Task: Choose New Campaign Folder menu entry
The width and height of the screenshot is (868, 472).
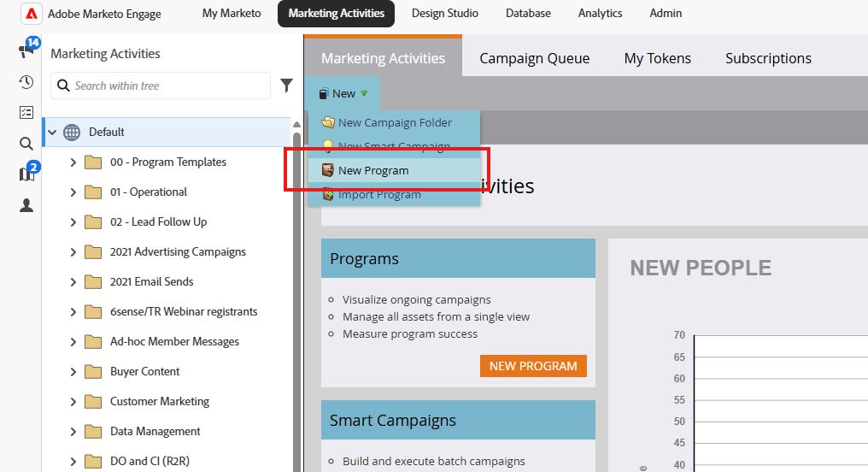Action: [394, 122]
